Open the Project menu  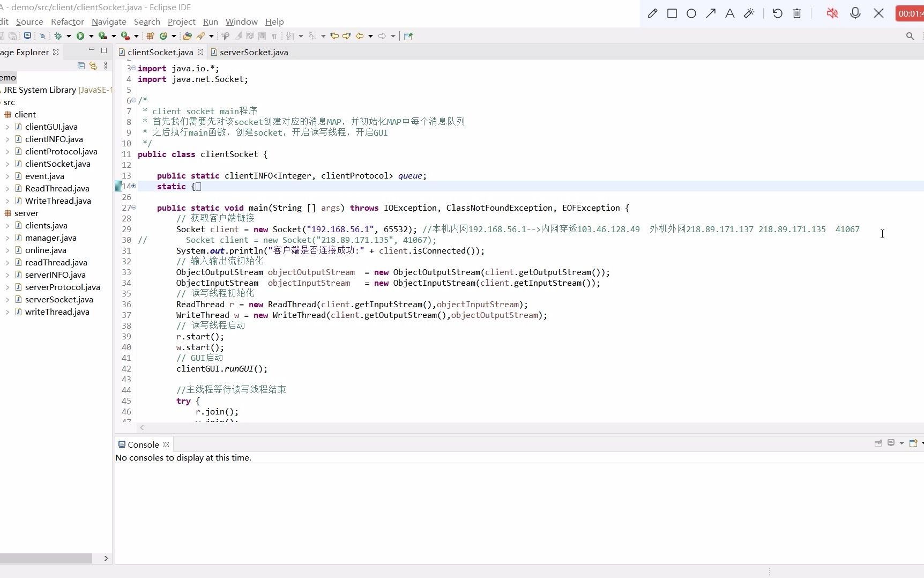click(x=182, y=21)
